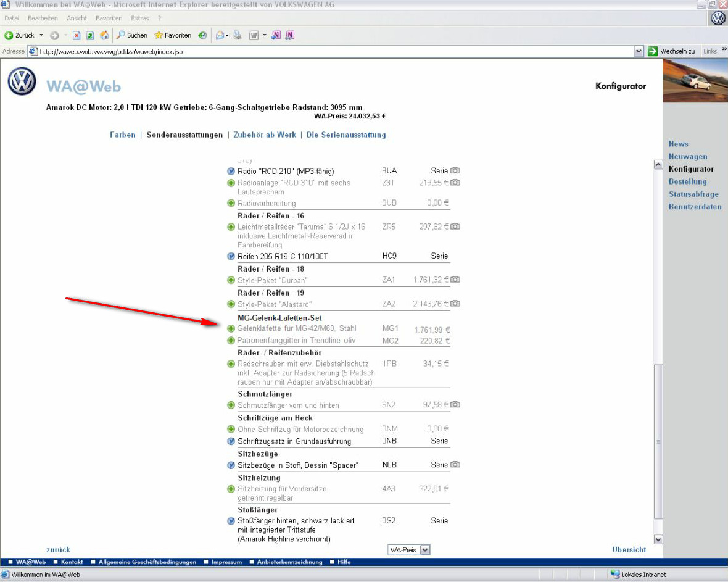The width and height of the screenshot is (728, 582).
Task: Toggle Sitzheizung für Vordersitze plus icon
Action: (x=231, y=489)
